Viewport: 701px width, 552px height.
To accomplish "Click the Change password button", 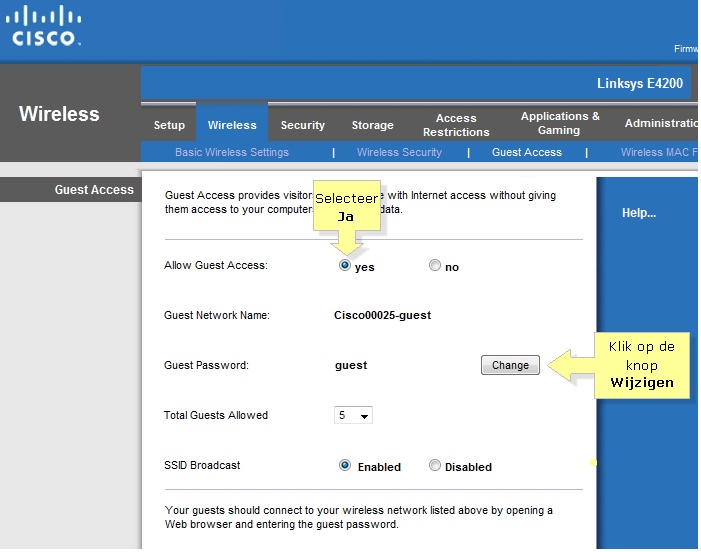I will pos(510,365).
